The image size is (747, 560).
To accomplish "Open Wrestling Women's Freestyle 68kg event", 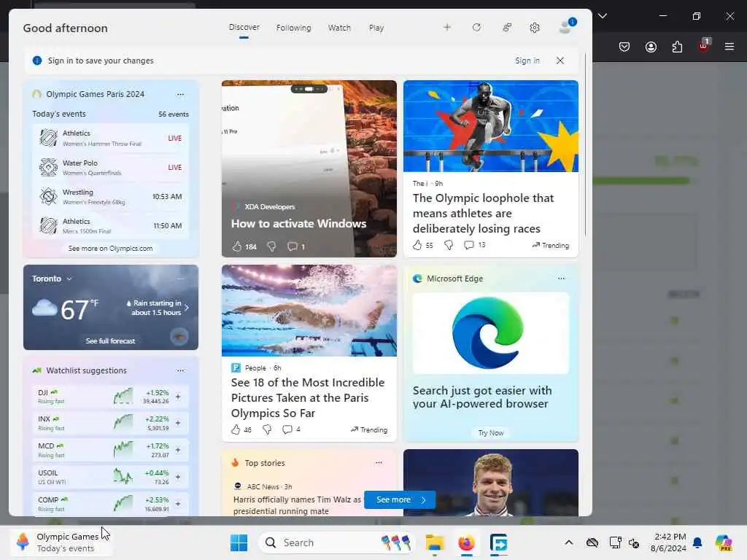I will click(111, 197).
